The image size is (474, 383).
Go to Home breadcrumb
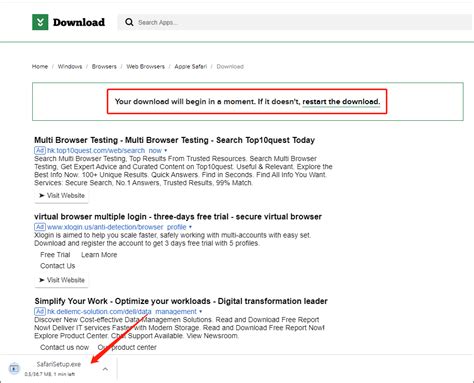pyautogui.click(x=40, y=66)
